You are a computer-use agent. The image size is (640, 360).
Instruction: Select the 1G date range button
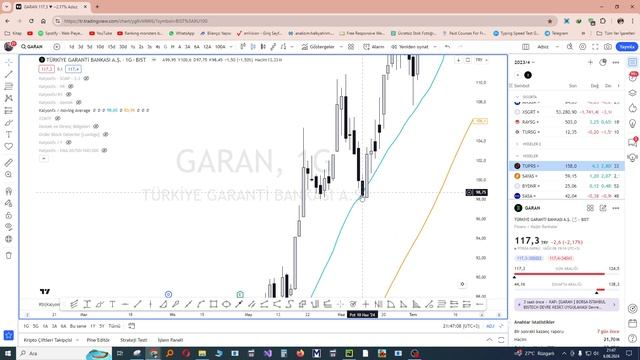click(x=26, y=326)
